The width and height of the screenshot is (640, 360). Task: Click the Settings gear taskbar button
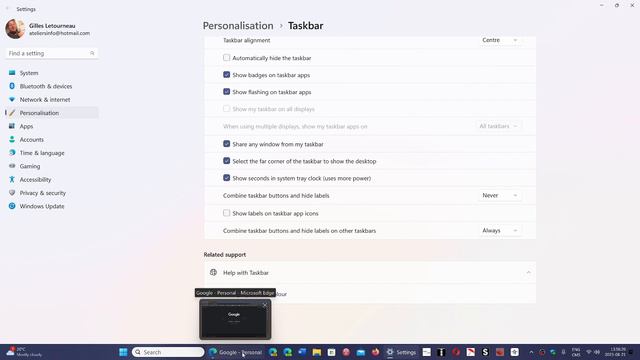401,352
